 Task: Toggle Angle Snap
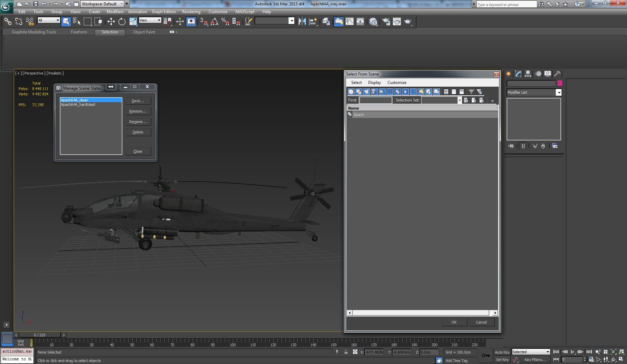pyautogui.click(x=214, y=22)
